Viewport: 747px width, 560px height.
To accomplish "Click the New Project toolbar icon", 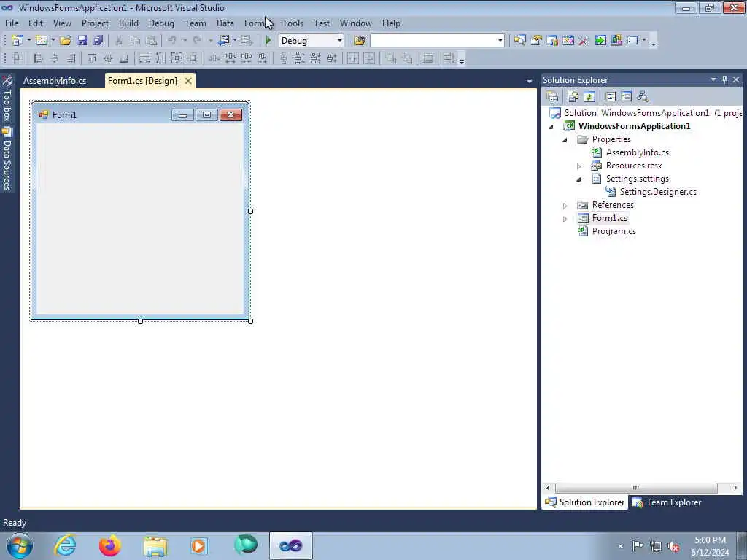I will click(18, 41).
